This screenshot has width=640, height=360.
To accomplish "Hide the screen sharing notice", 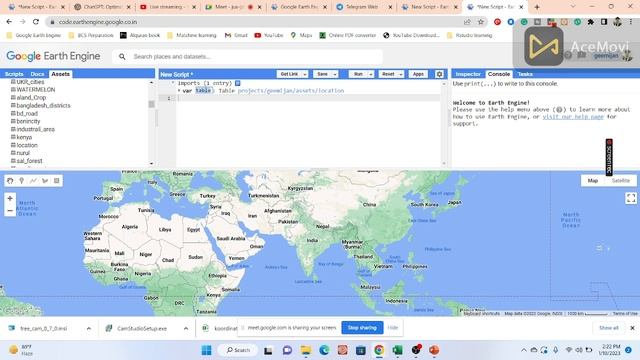I will (393, 327).
